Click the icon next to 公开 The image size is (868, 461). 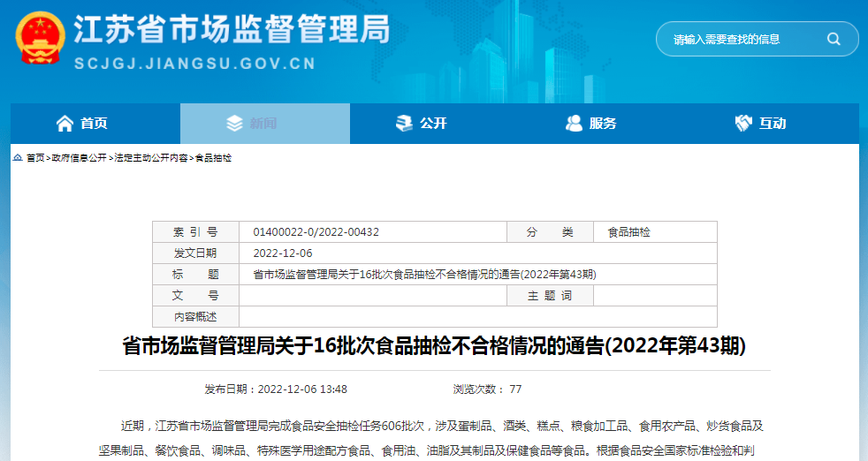404,124
